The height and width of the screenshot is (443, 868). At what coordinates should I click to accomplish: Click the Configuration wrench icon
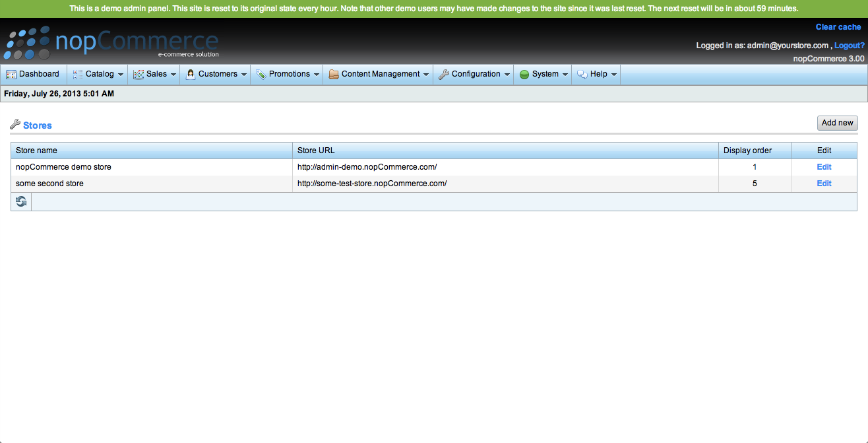pos(444,75)
